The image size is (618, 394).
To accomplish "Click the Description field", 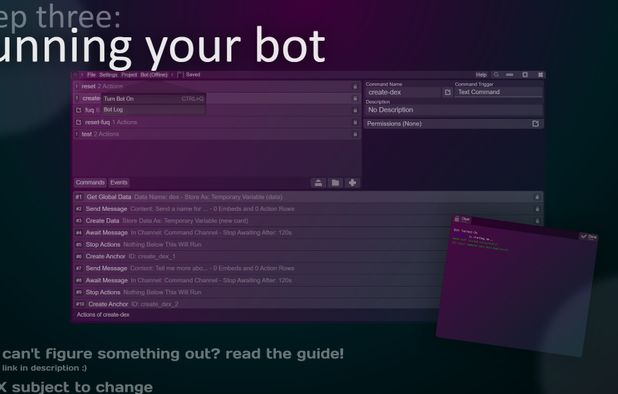I will pos(454,110).
